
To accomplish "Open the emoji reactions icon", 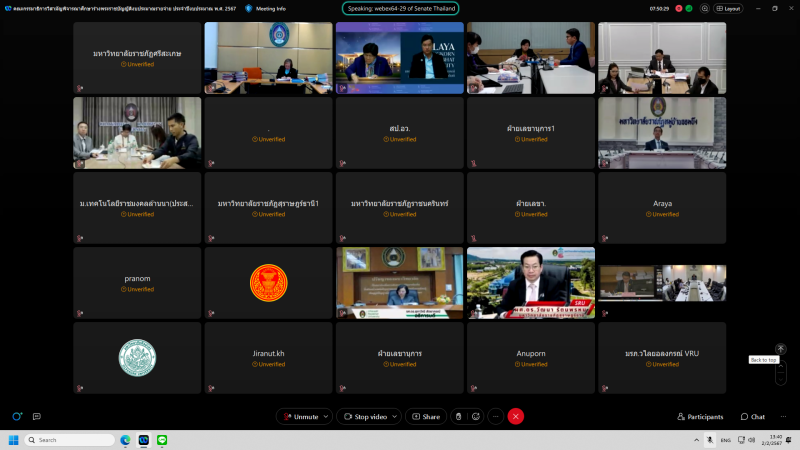I will pos(476,416).
